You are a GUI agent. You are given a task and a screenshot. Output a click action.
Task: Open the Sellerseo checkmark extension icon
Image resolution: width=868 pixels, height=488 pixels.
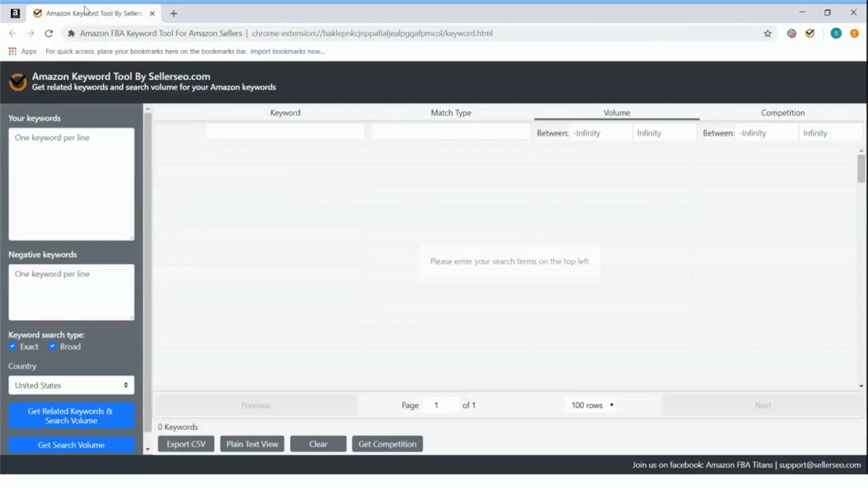click(810, 33)
